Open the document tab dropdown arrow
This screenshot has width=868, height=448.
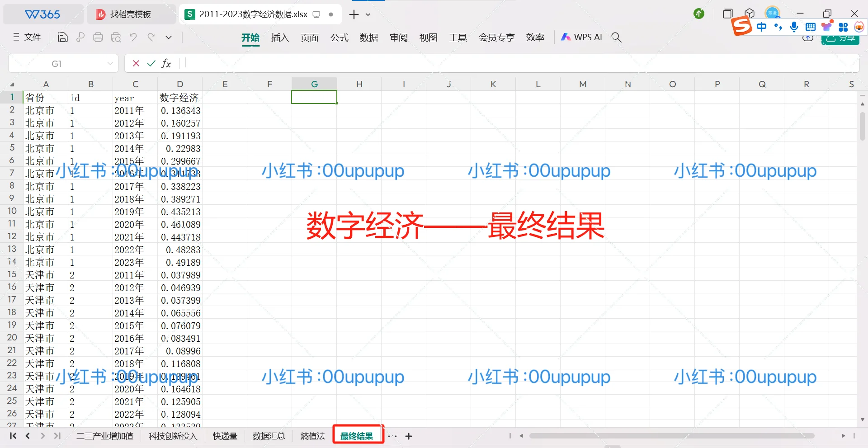pos(368,14)
